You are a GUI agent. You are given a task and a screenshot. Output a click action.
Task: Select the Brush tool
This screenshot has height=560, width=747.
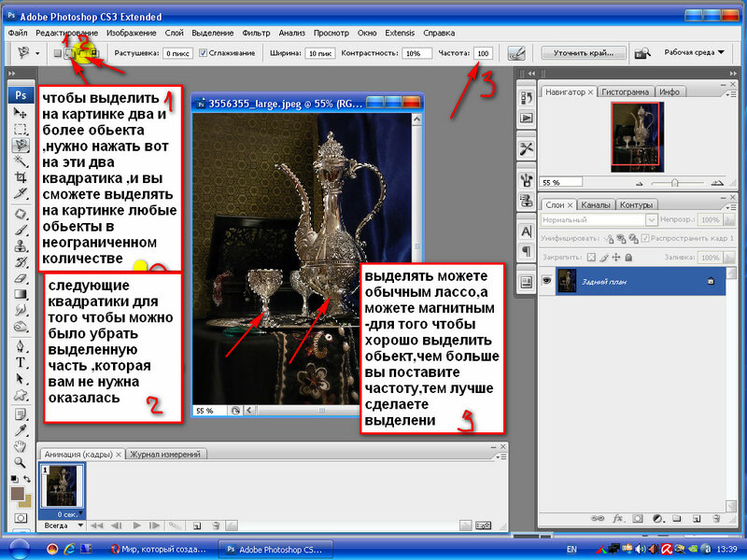pyautogui.click(x=20, y=230)
